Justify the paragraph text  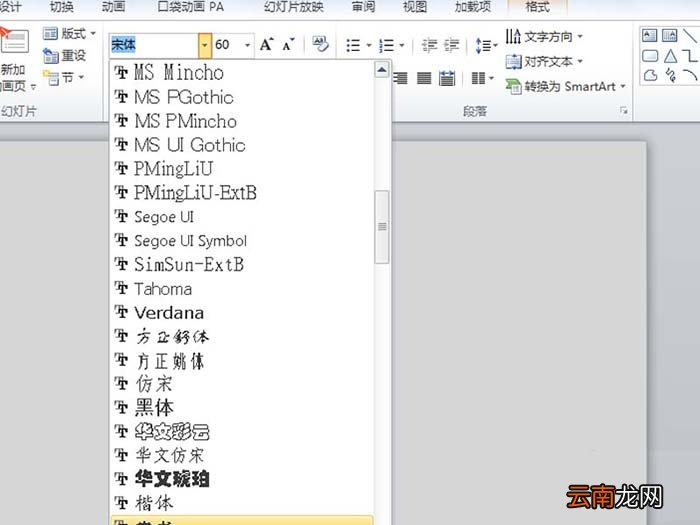424,79
